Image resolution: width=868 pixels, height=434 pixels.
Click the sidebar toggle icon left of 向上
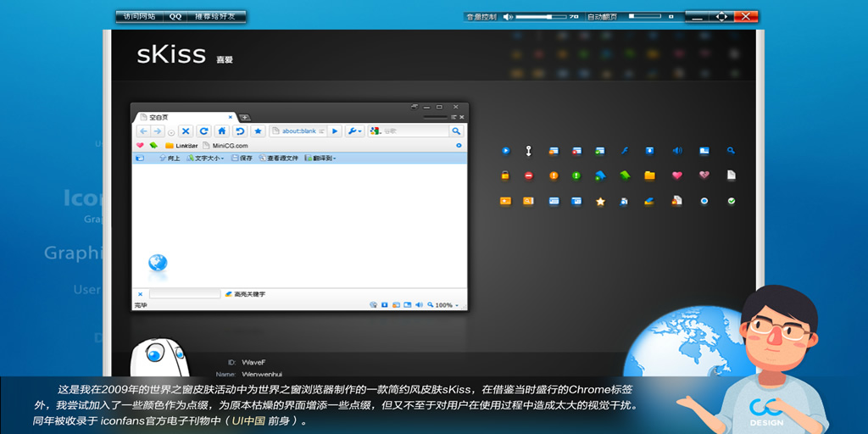(x=140, y=159)
